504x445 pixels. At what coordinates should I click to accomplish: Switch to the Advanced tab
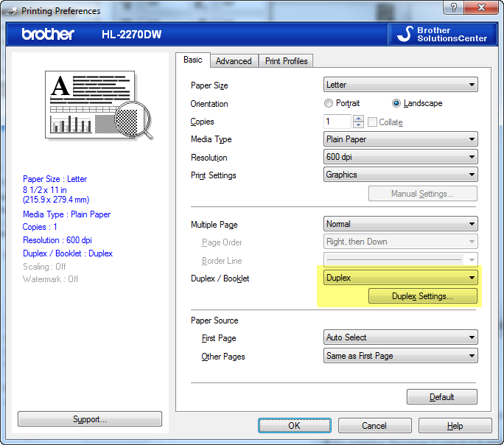(x=234, y=61)
